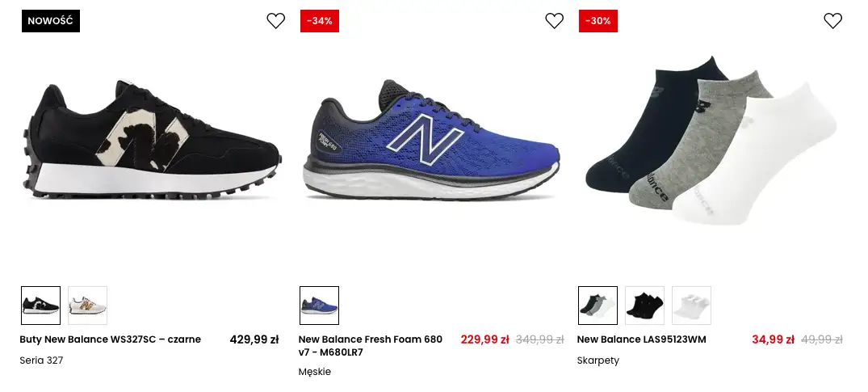Choose beige WS327 color variant thumbnail

[87, 306]
